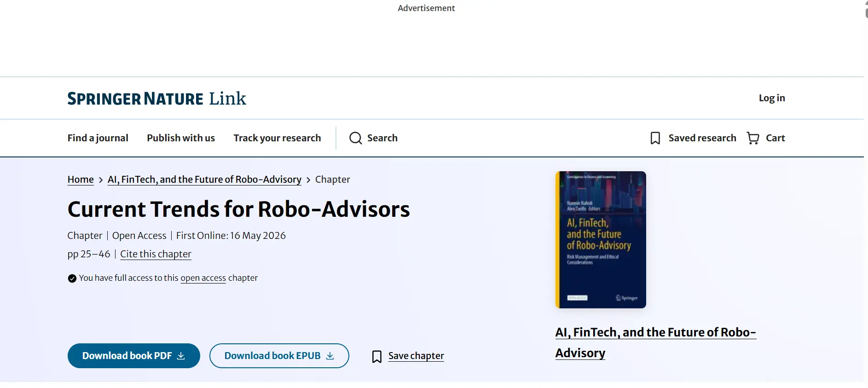Go to Track your research
This screenshot has height=388, width=868.
click(277, 138)
